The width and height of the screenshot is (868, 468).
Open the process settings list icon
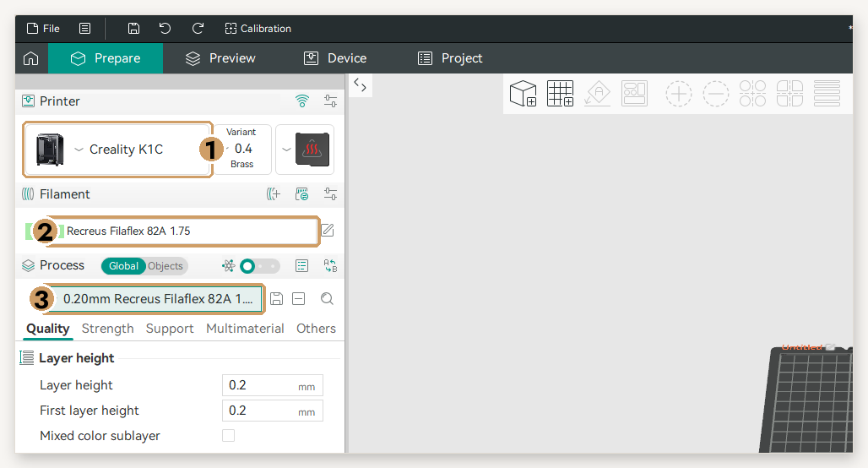301,266
